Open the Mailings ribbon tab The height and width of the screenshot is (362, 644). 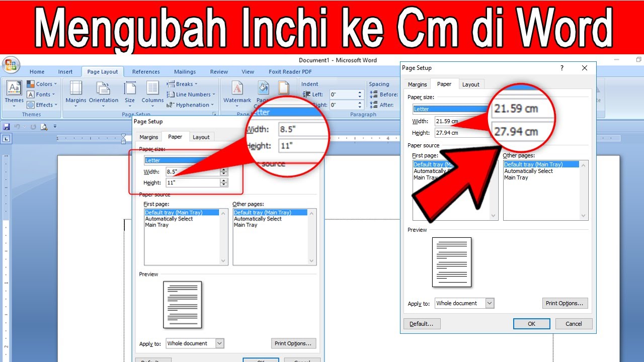point(185,72)
